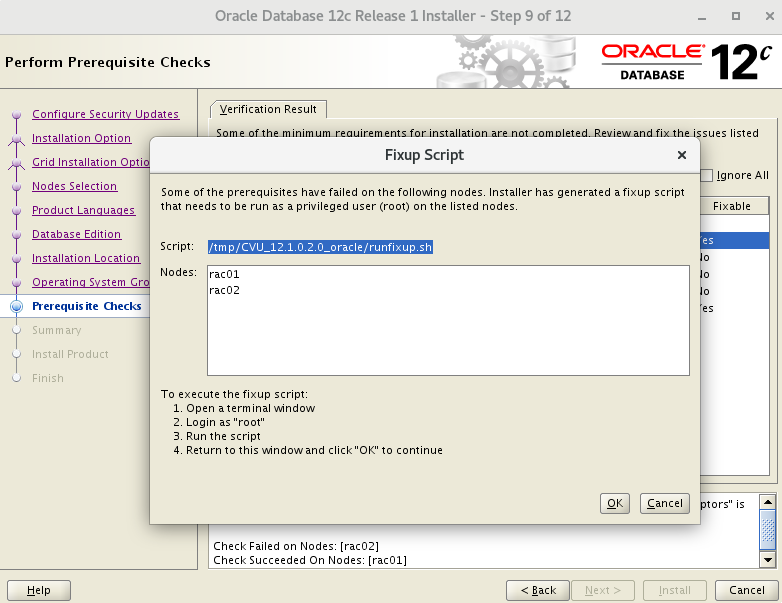Select the runfixup.sh script path field

pyautogui.click(x=320, y=247)
